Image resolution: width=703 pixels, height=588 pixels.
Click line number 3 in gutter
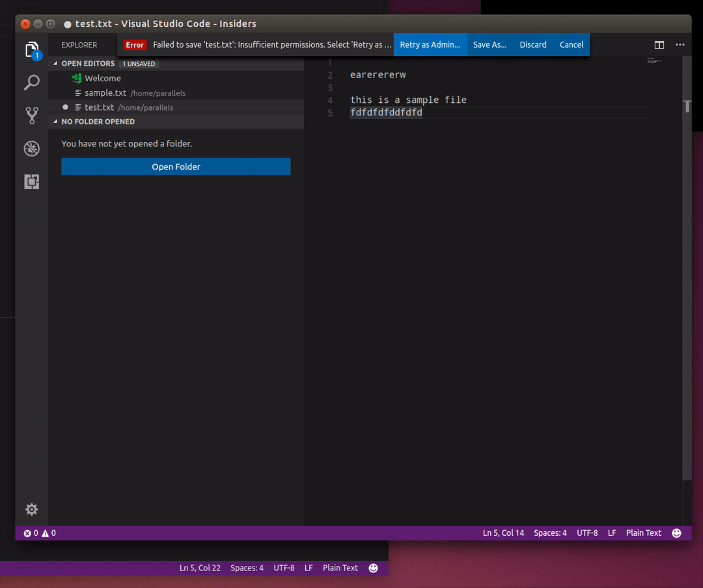point(330,87)
